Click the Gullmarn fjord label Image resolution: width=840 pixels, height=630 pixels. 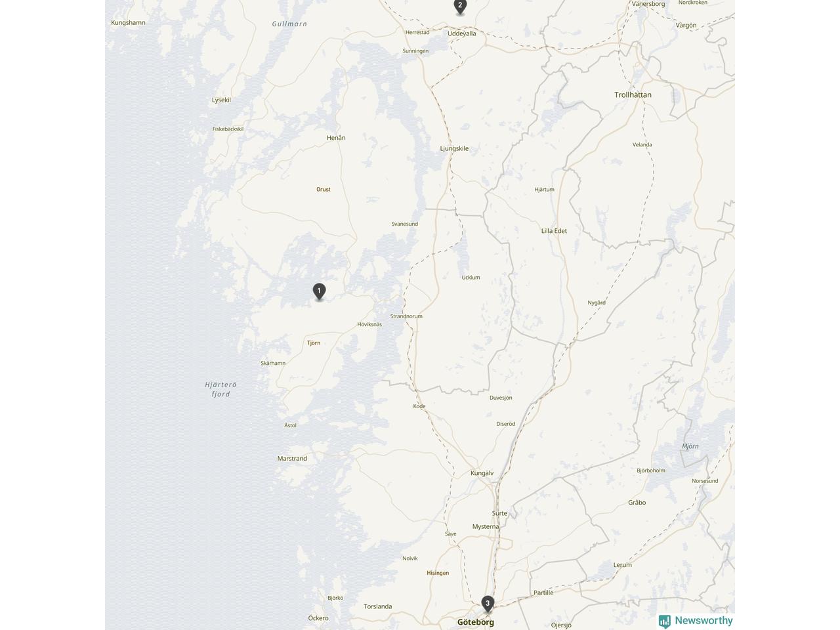289,24
